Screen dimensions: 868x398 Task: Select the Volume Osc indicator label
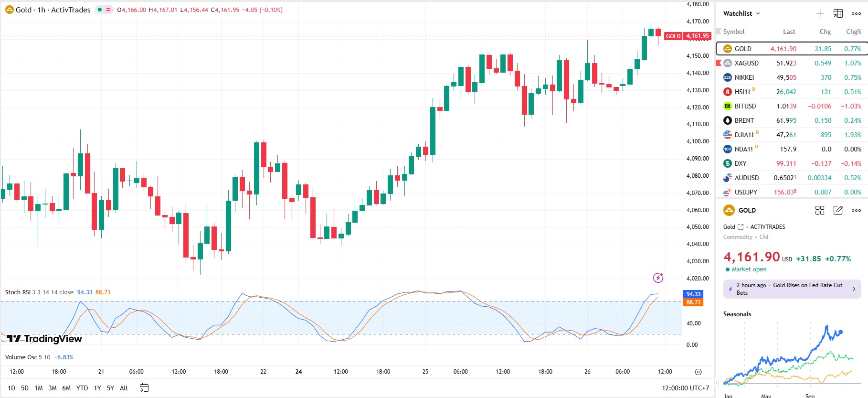(21, 357)
